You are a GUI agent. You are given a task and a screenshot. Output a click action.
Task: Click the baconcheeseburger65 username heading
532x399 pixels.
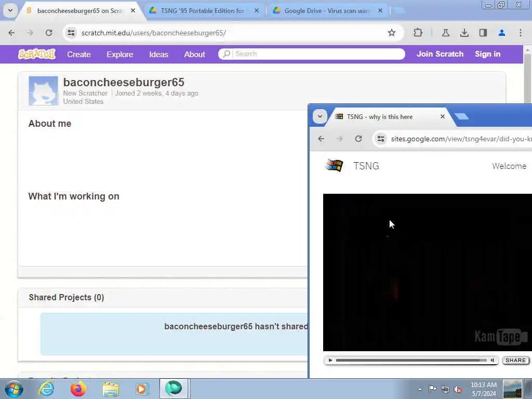[124, 82]
